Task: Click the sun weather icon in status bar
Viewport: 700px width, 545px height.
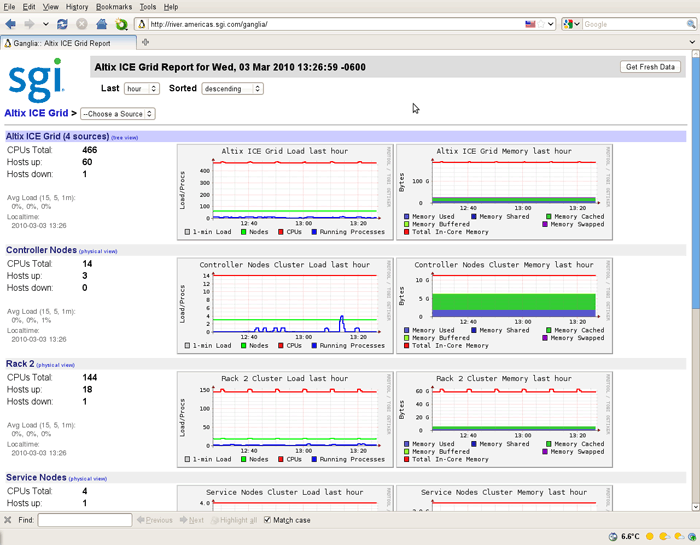Action: point(650,537)
